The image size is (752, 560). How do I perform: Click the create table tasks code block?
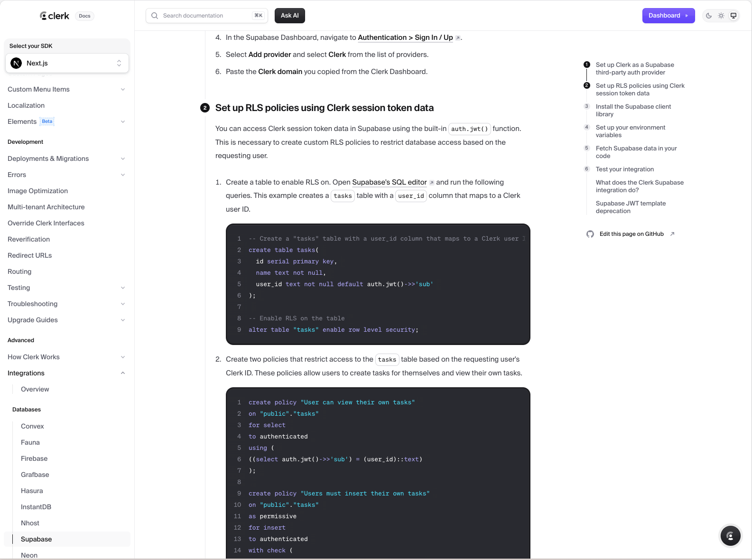coord(378,284)
